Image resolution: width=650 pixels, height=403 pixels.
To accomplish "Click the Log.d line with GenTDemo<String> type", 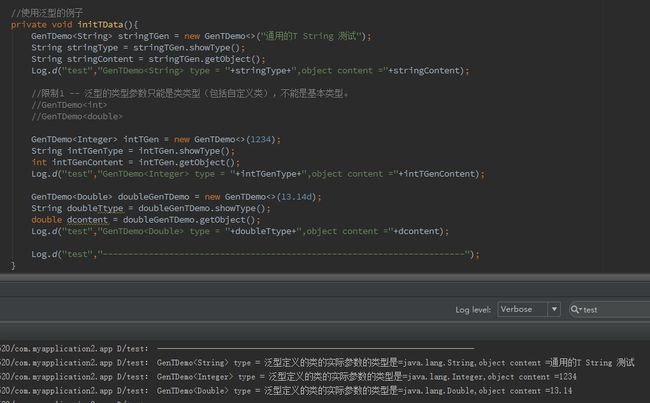I will coord(250,71).
